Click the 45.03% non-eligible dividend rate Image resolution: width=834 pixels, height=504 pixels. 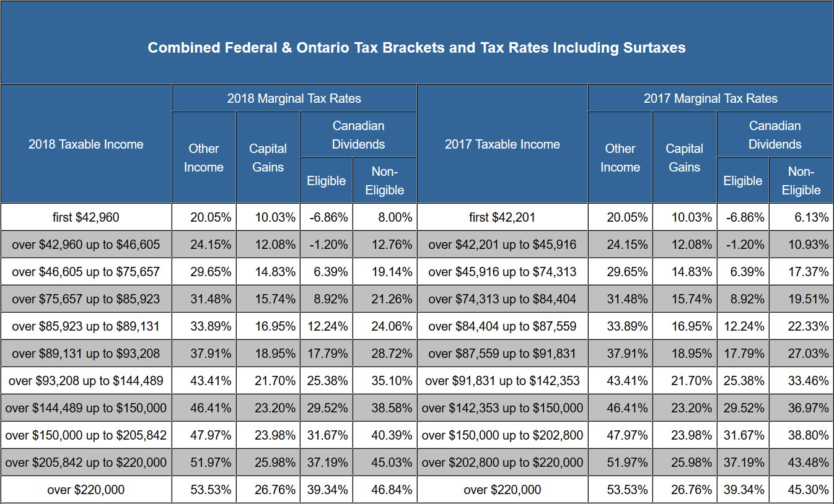(384, 462)
